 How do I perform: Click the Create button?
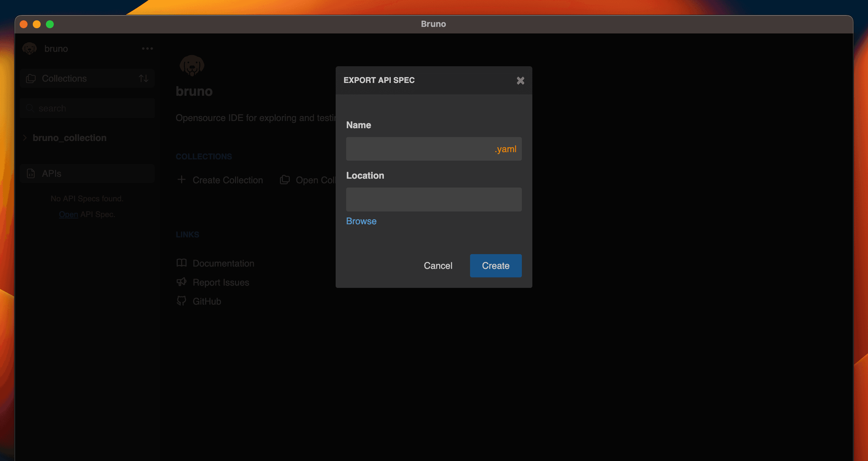[496, 266]
